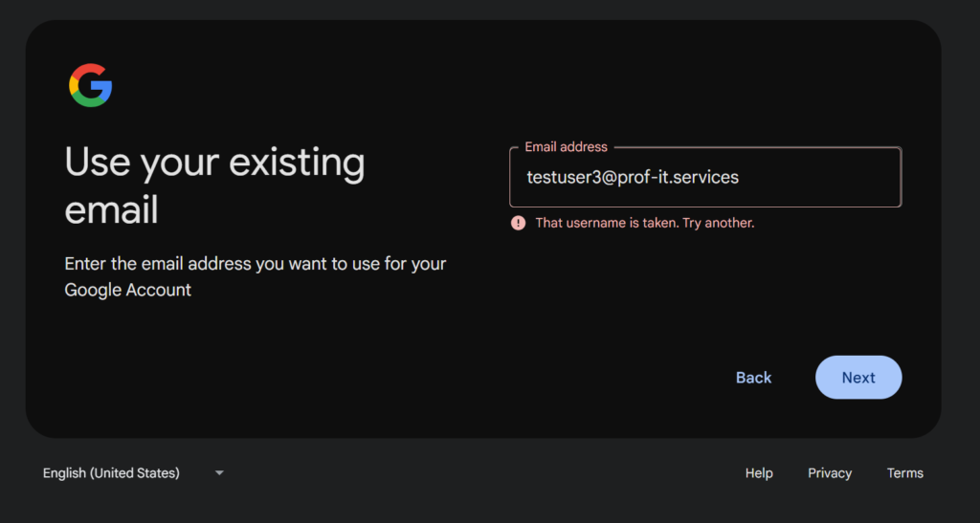Viewport: 980px width, 523px height.
Task: Open the Privacy link
Action: tap(829, 472)
